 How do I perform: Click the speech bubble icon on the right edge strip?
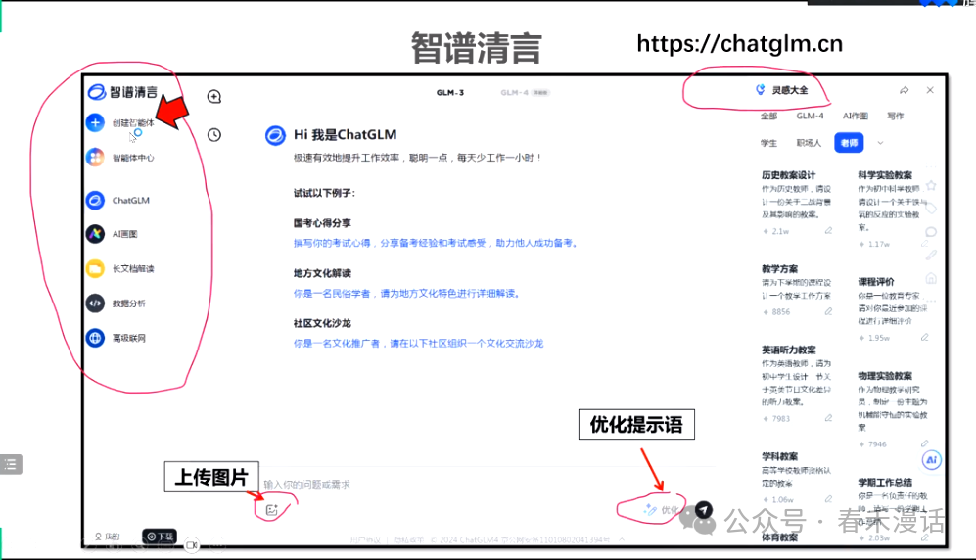click(931, 232)
